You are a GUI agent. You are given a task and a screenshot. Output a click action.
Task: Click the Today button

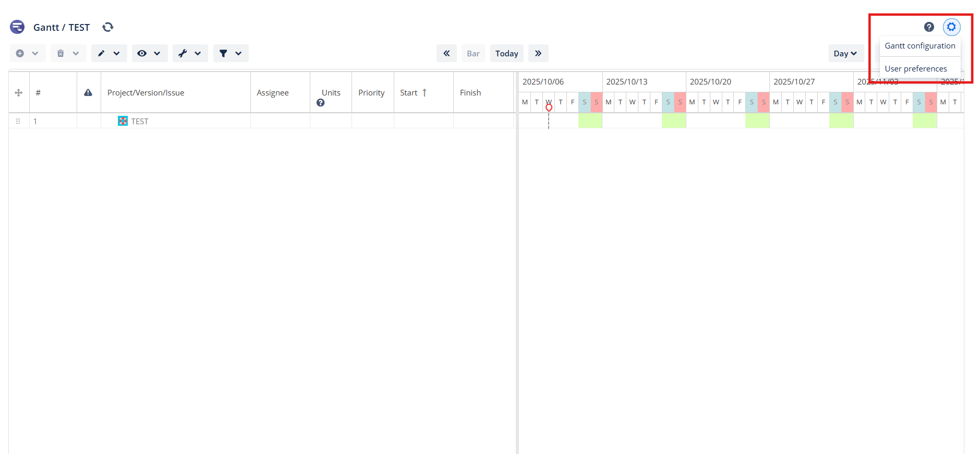pos(506,53)
